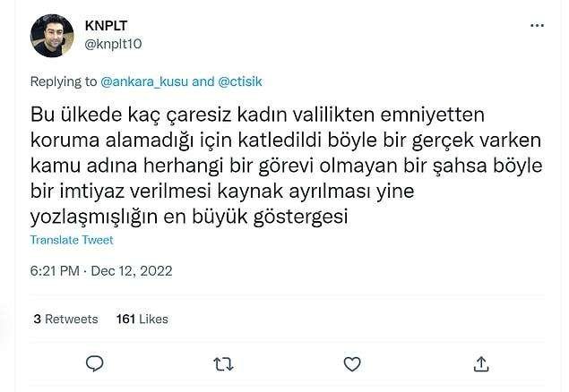The width and height of the screenshot is (569, 392).
Task: Open the @knplt10 handle link
Action: tap(114, 42)
